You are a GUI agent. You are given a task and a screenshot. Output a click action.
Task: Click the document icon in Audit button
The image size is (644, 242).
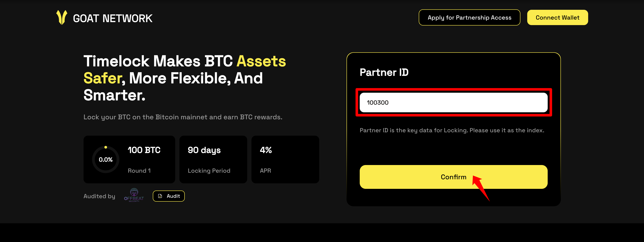pos(160,196)
